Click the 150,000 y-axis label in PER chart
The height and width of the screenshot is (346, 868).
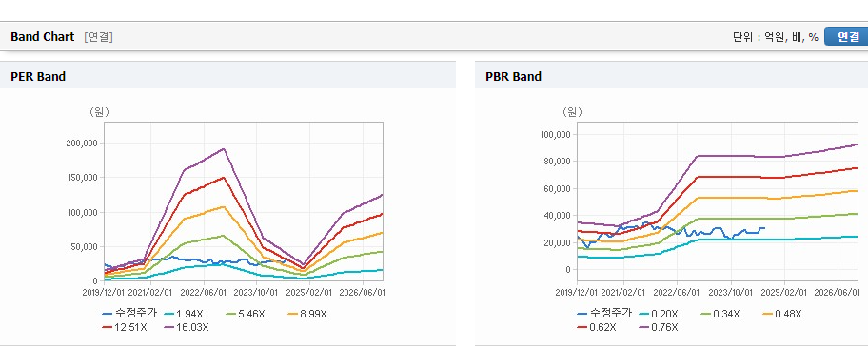(x=82, y=178)
